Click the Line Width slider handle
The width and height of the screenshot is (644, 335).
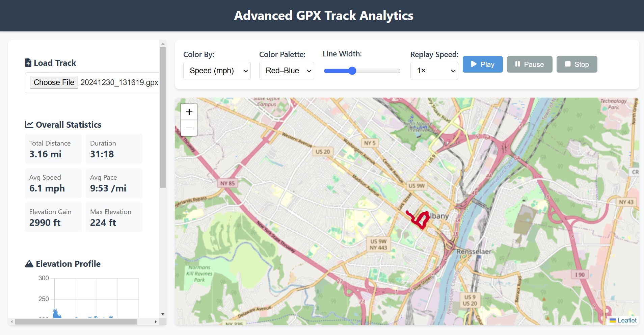(x=352, y=71)
